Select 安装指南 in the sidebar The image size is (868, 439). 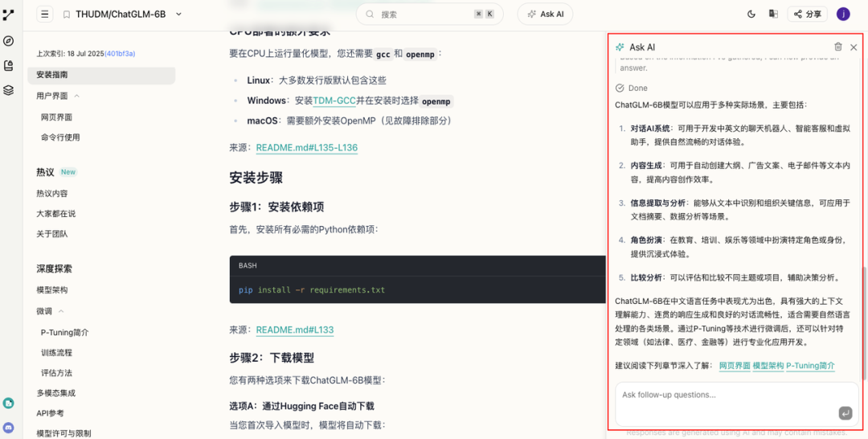point(101,74)
